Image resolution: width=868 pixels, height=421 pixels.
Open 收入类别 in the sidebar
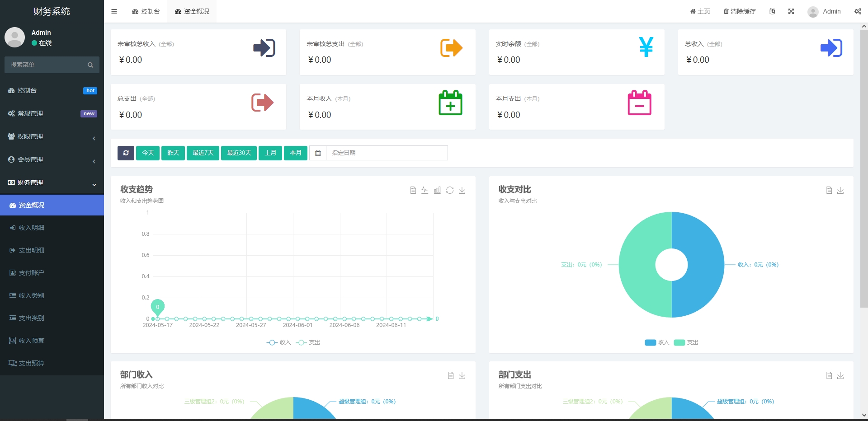[x=52, y=295]
